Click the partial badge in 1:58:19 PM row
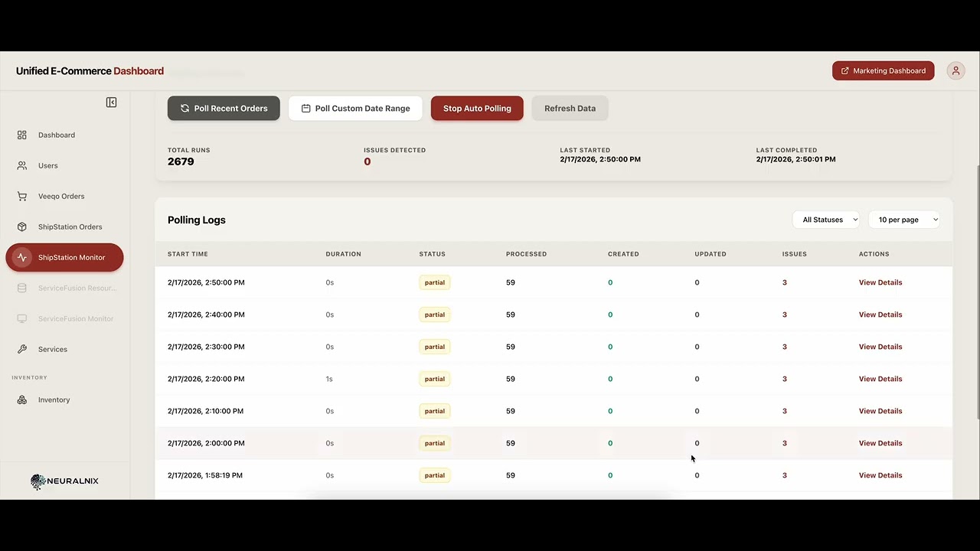 click(435, 475)
